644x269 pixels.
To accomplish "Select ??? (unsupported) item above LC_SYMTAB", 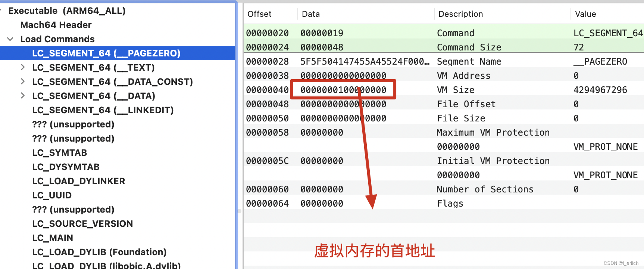I will click(x=73, y=139).
